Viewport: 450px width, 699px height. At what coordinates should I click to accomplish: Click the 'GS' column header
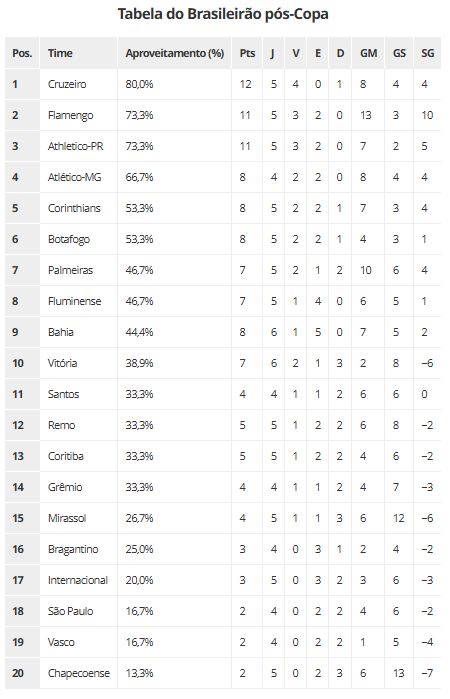click(399, 53)
